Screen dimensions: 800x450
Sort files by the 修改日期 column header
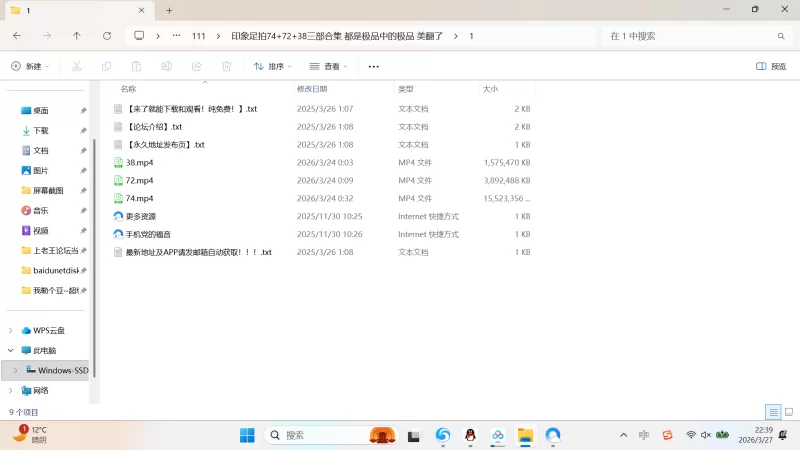point(311,89)
